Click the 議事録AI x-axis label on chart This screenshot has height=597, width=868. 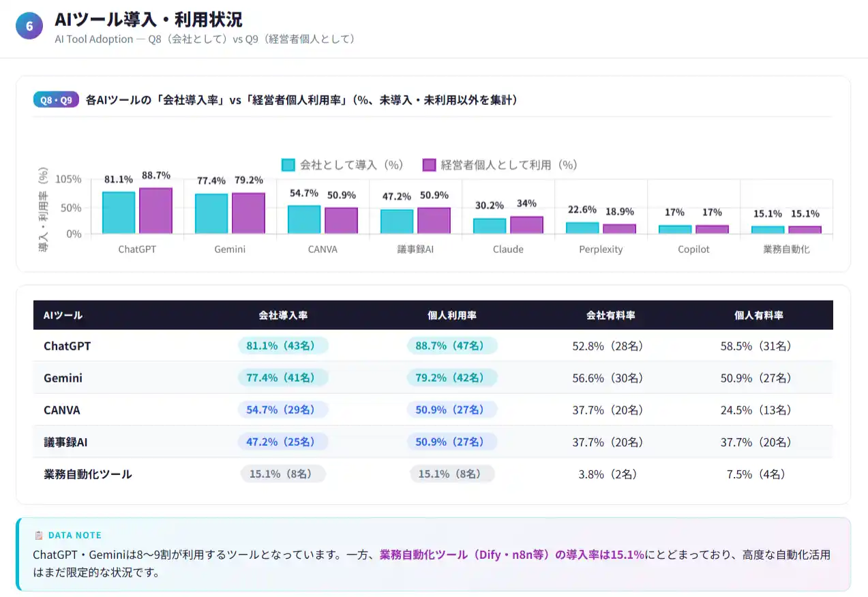point(416,249)
